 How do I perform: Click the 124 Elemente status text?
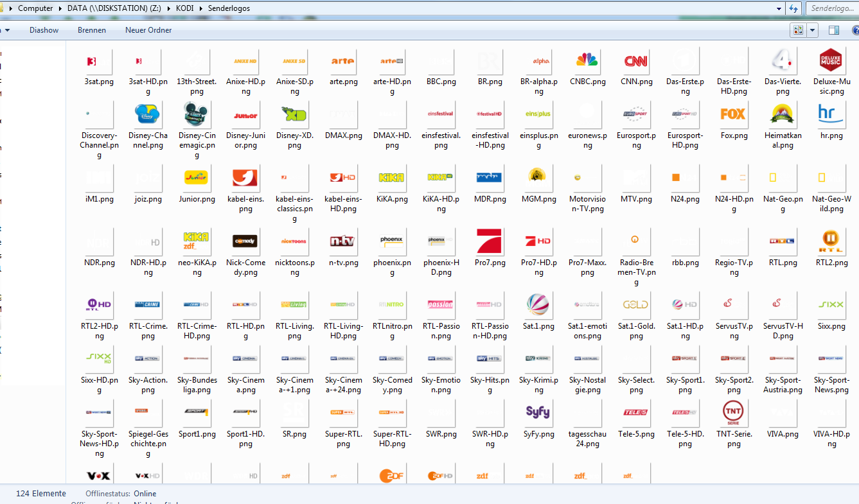pyautogui.click(x=41, y=494)
